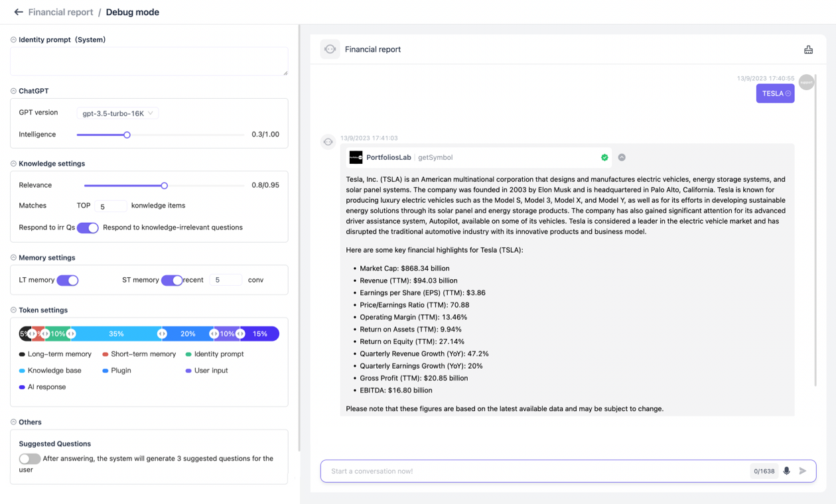Collapse the Knowledge settings section
Screen dimensions: 836x504
[13, 164]
